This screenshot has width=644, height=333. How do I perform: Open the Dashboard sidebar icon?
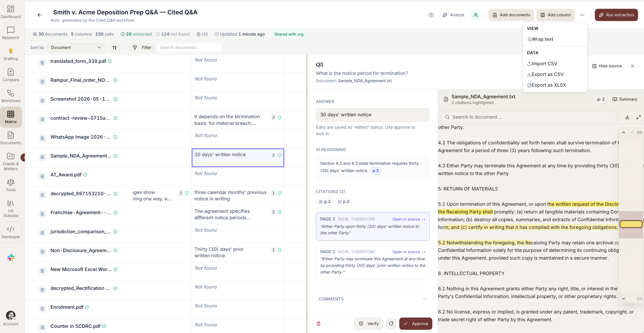pos(11,12)
